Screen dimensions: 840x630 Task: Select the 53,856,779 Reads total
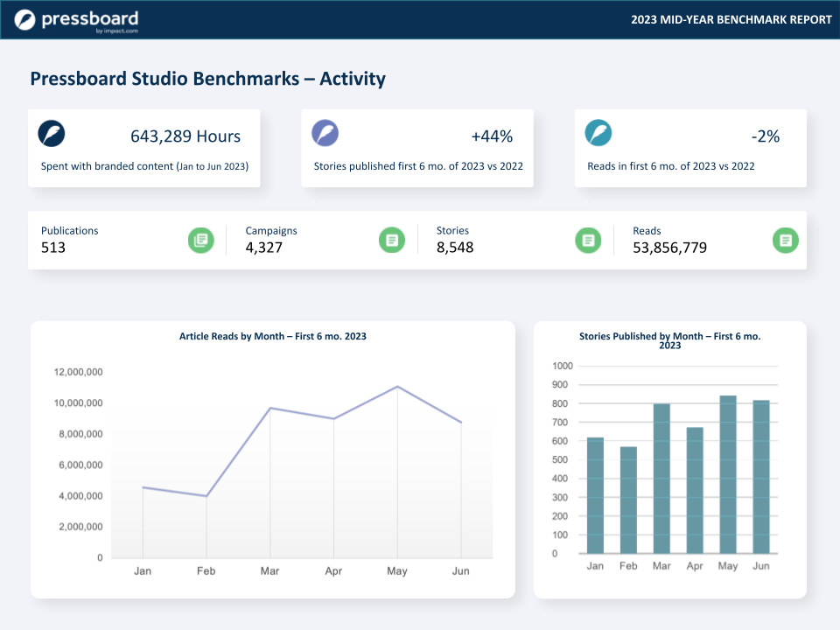coord(668,248)
